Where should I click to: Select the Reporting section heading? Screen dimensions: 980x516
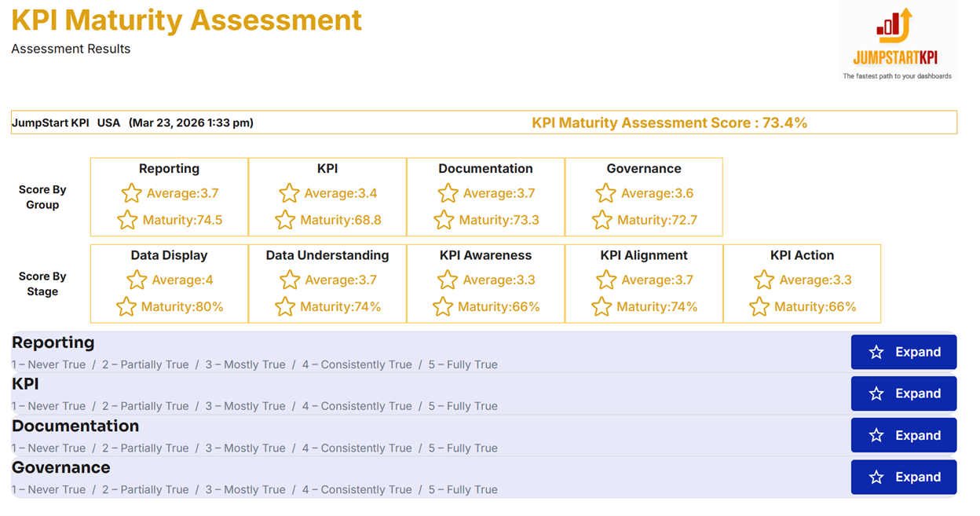[x=53, y=342]
